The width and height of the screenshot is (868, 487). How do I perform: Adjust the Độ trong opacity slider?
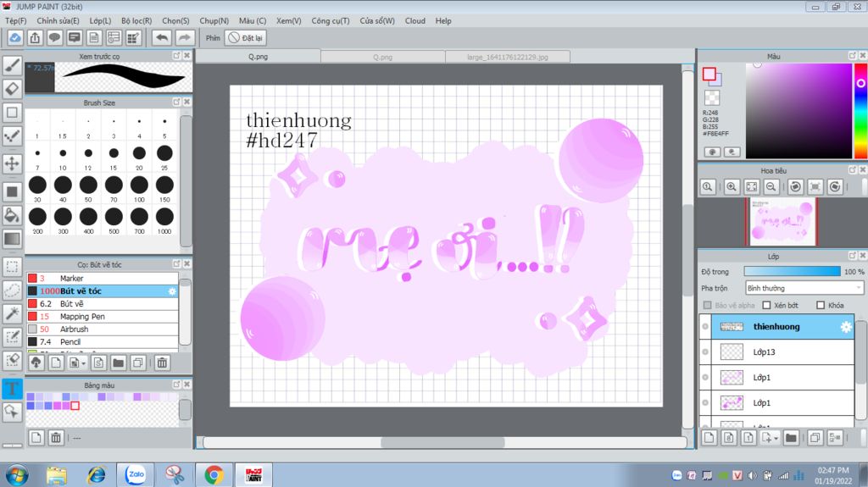coord(793,272)
